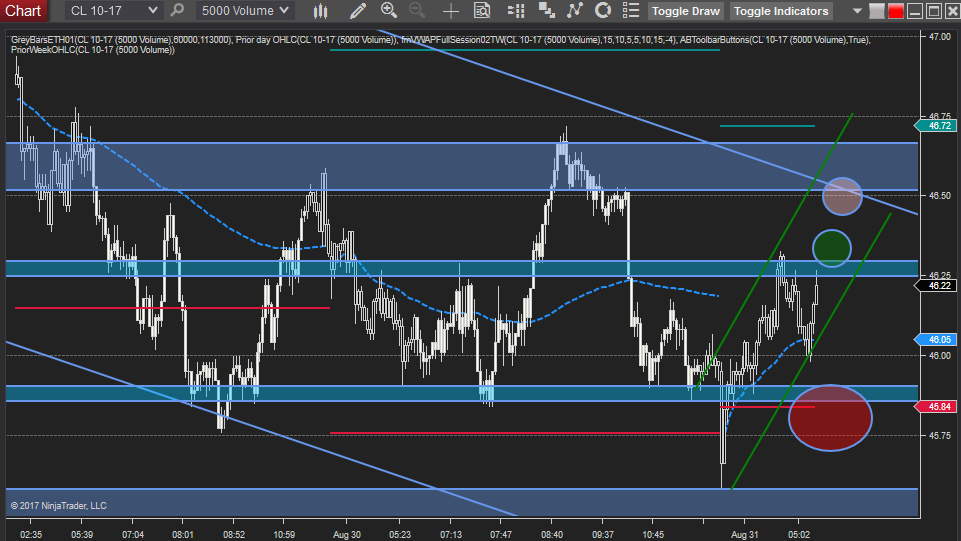961x541 pixels.
Task: Click the 2017 NinjaTrader, LLC copyright text
Action: coord(58,505)
